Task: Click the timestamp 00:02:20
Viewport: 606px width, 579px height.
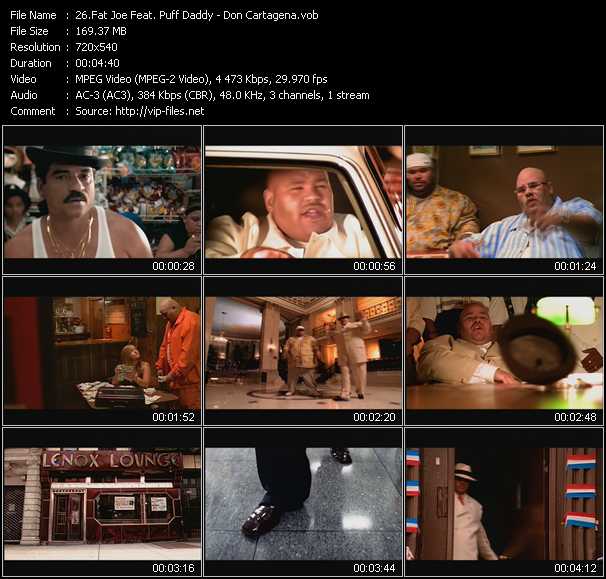Action: tap(374, 417)
